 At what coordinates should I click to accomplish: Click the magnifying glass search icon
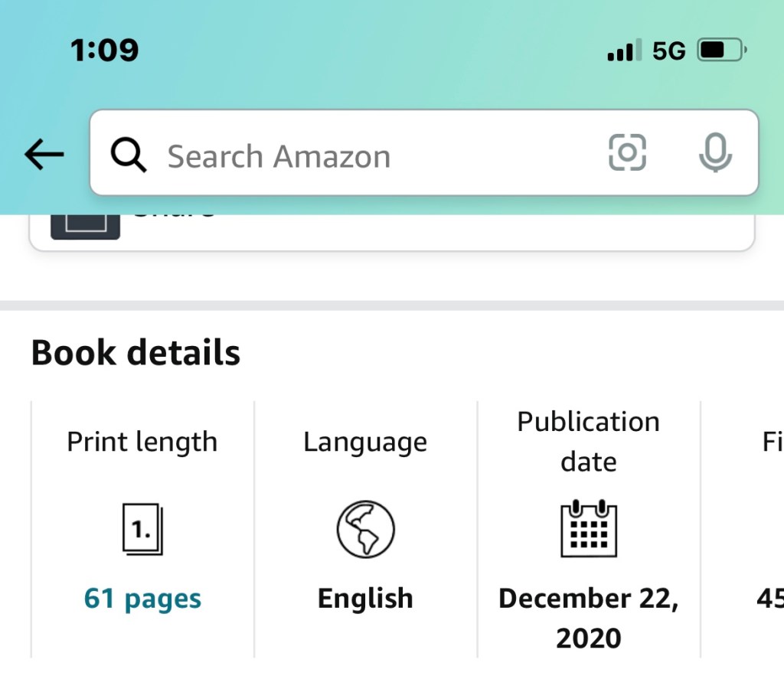tap(129, 156)
